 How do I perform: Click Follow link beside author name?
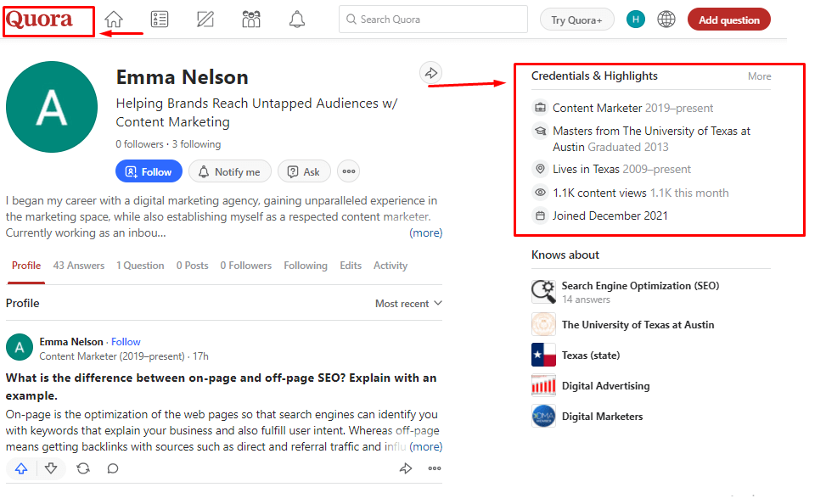click(126, 342)
